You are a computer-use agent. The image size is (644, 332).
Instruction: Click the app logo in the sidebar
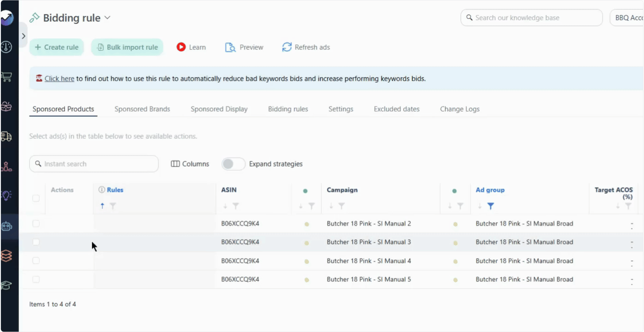tap(7, 18)
